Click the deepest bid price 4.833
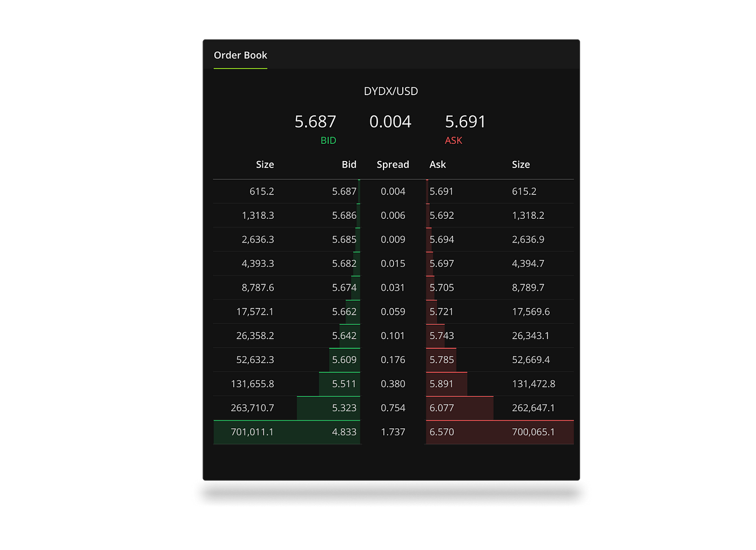756x550 pixels. coord(344,432)
